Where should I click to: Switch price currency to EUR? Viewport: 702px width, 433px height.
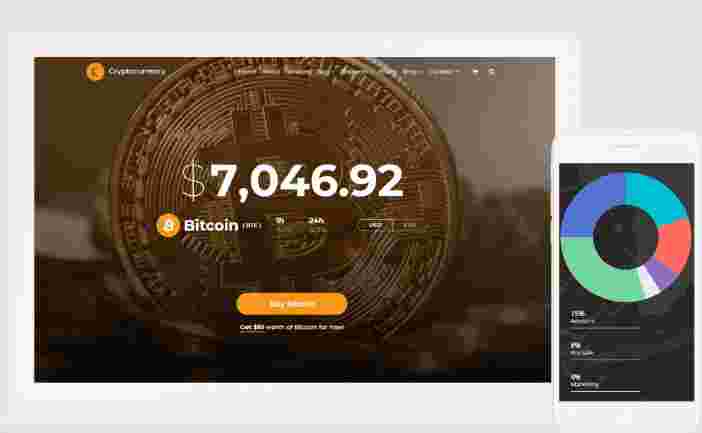[x=409, y=225]
